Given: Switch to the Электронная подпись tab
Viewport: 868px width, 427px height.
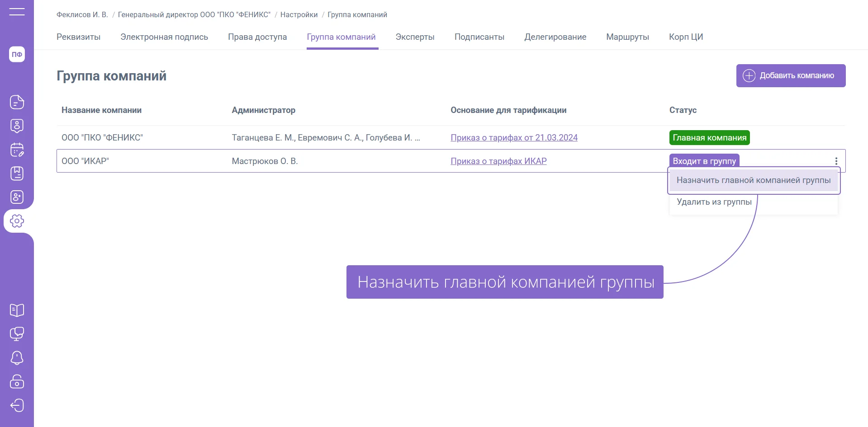Looking at the screenshot, I should (164, 37).
